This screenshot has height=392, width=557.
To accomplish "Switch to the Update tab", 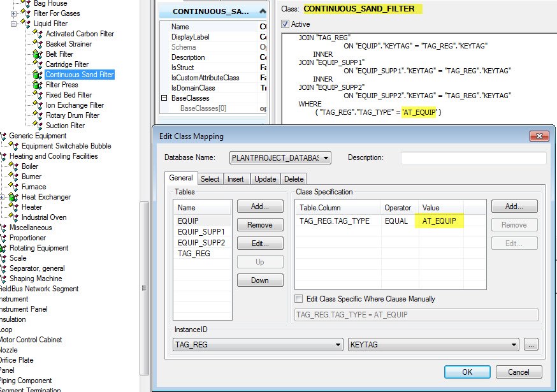I will [265, 179].
